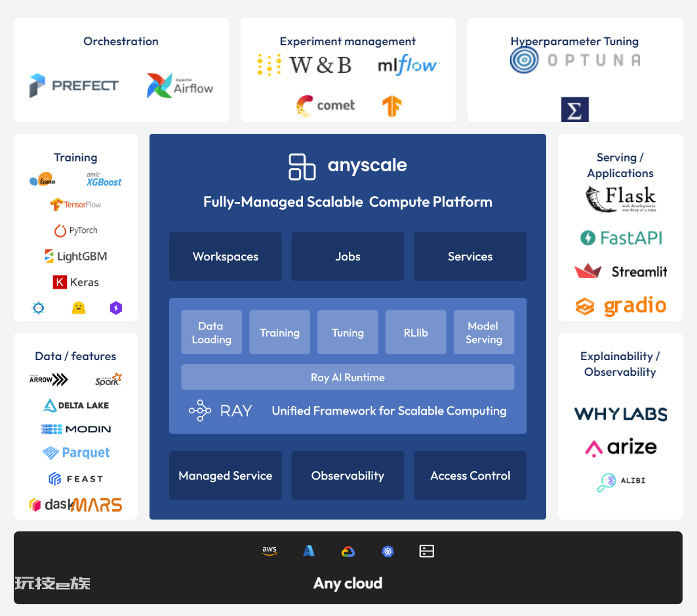The image size is (697, 616).
Task: Click the Any cloud label
Action: click(348, 583)
